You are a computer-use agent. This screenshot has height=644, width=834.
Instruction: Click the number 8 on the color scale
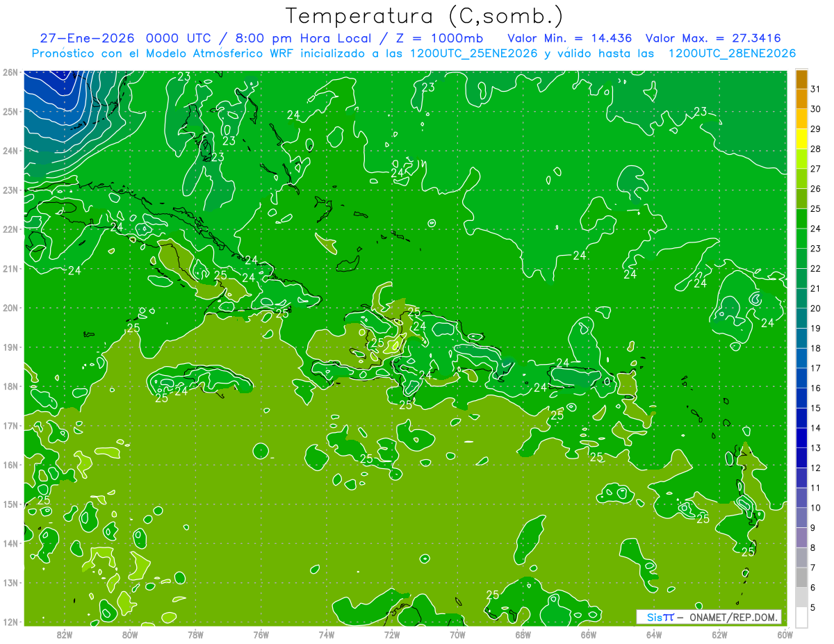[x=814, y=547]
